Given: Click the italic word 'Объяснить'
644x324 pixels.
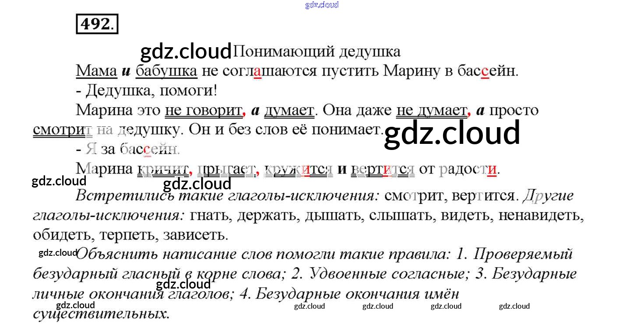Looking at the screenshot, I should (x=116, y=254).
